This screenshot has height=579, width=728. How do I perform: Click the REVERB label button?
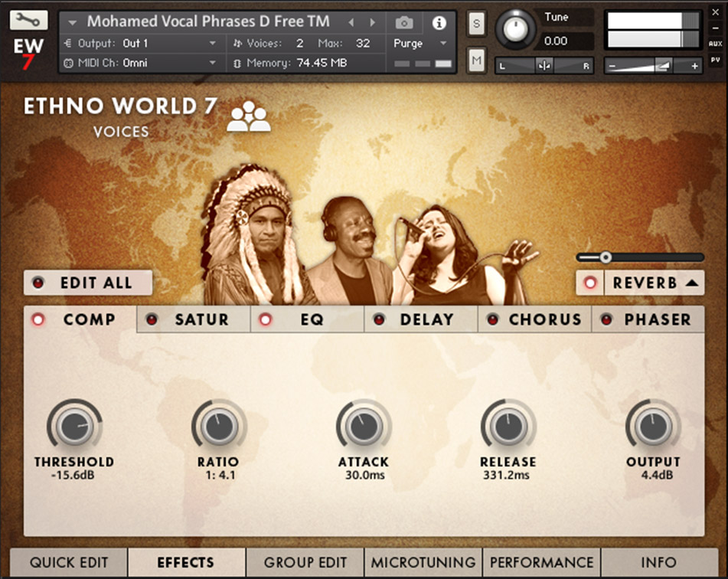click(x=645, y=283)
